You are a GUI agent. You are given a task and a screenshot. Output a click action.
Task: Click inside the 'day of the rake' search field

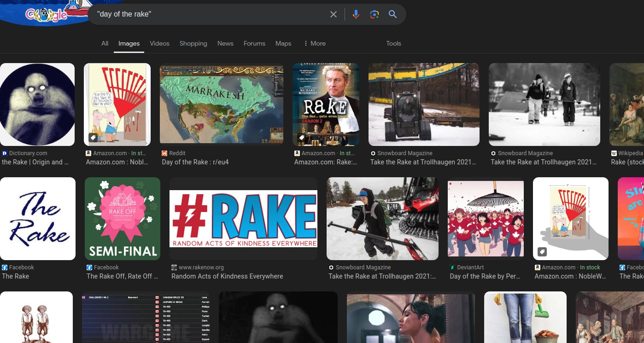210,14
